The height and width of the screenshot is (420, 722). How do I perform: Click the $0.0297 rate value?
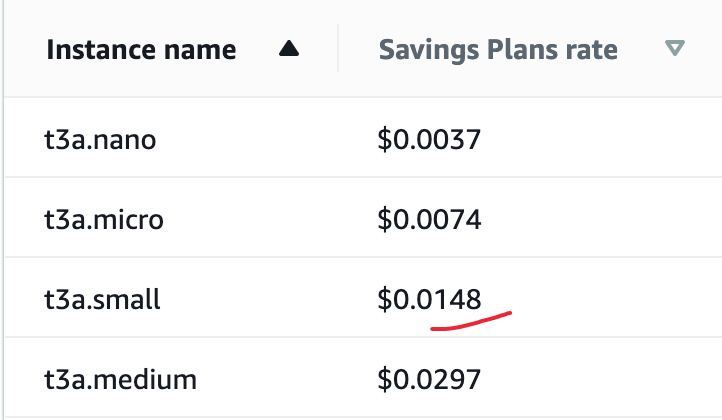tap(429, 379)
